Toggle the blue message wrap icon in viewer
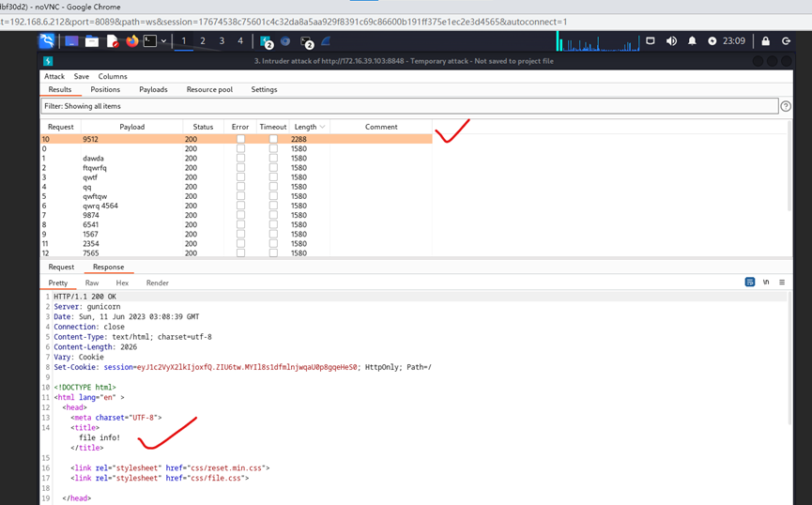Viewport: 812px width, 505px height. (749, 283)
